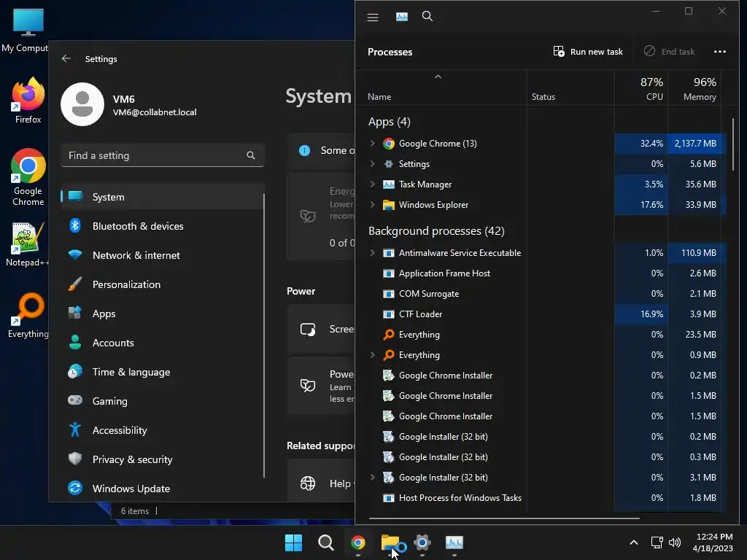Click the End task button
Screen dimensions: 747x560
click(670, 52)
